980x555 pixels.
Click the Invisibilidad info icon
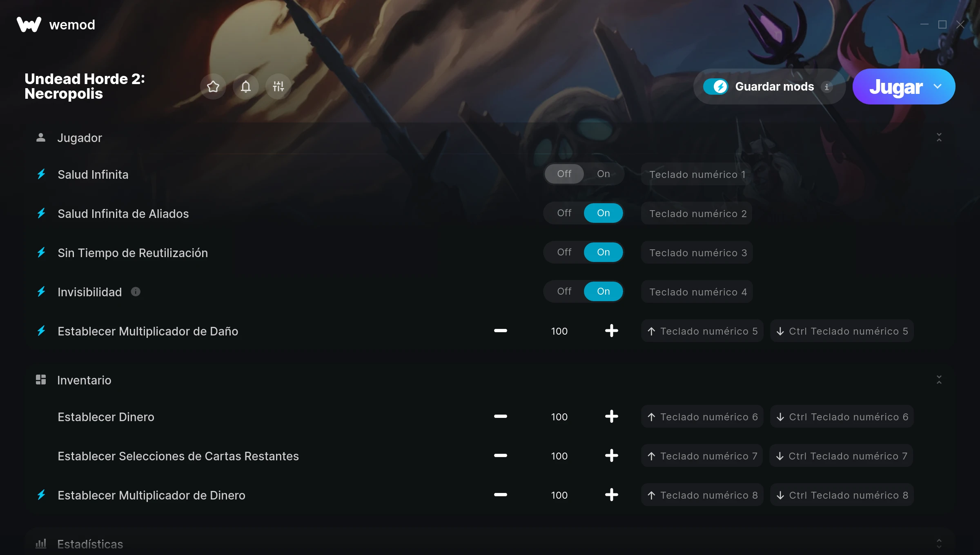tap(136, 292)
